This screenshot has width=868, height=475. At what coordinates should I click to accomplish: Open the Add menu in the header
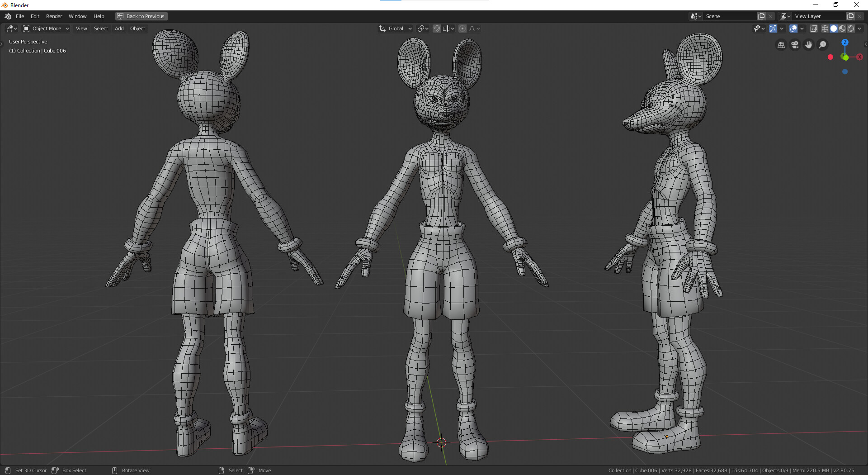point(119,28)
